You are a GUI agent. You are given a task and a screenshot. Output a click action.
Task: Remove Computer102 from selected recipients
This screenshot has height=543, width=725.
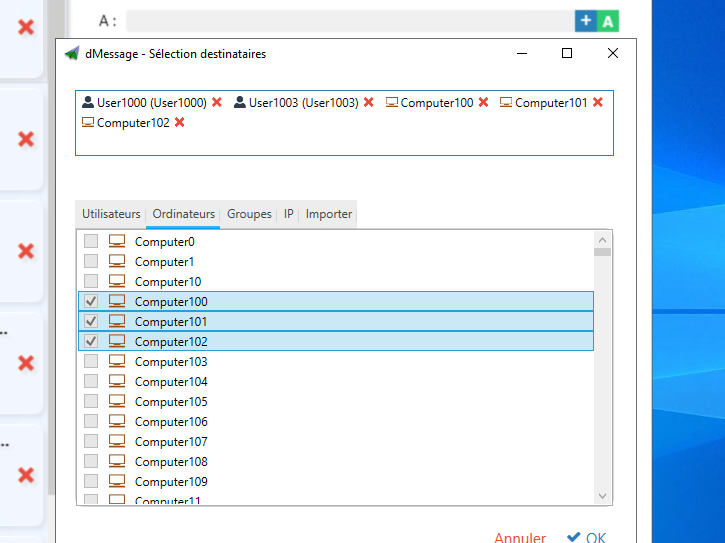pos(179,123)
